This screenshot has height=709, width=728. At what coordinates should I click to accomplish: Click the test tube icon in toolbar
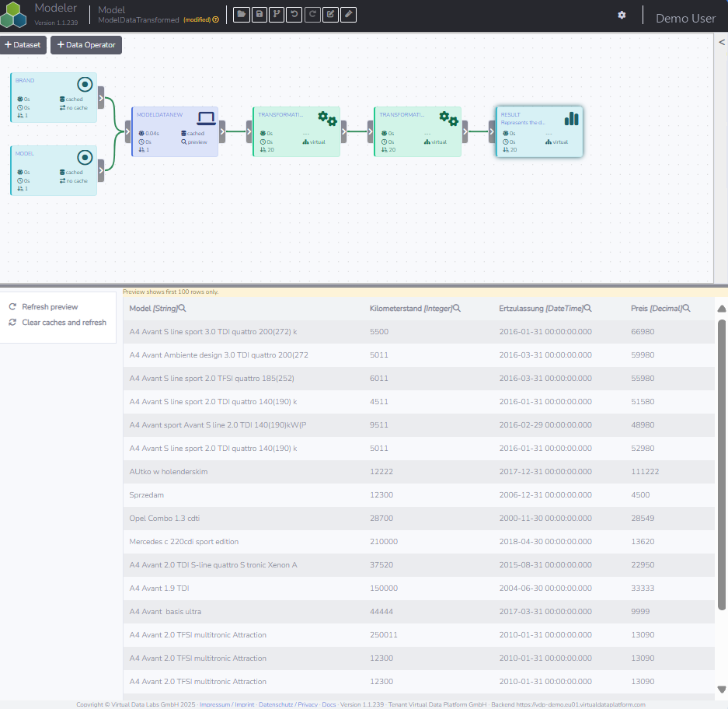point(348,15)
